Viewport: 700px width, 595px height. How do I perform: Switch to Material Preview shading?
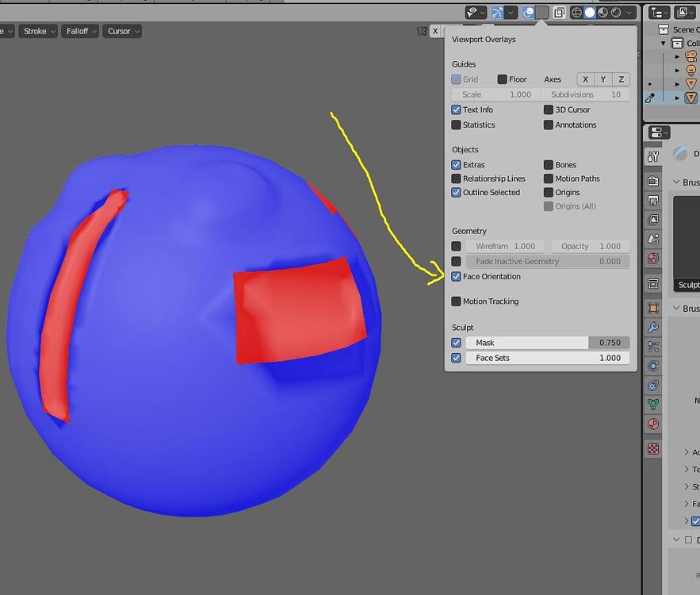[x=602, y=13]
